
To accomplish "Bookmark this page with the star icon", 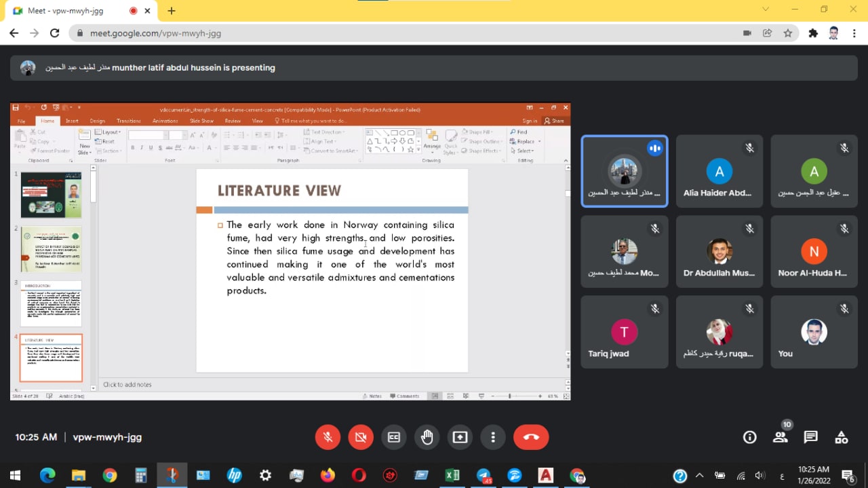I will tap(787, 33).
